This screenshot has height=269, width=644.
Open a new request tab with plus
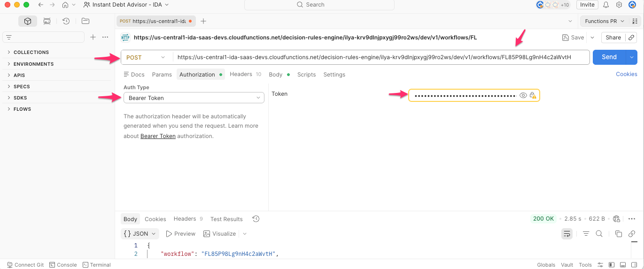pos(203,21)
